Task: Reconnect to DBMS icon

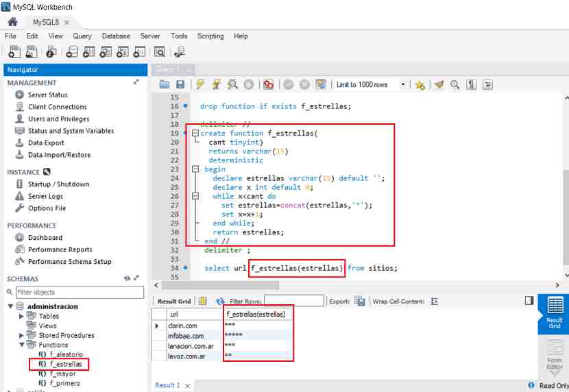Action: click(180, 52)
